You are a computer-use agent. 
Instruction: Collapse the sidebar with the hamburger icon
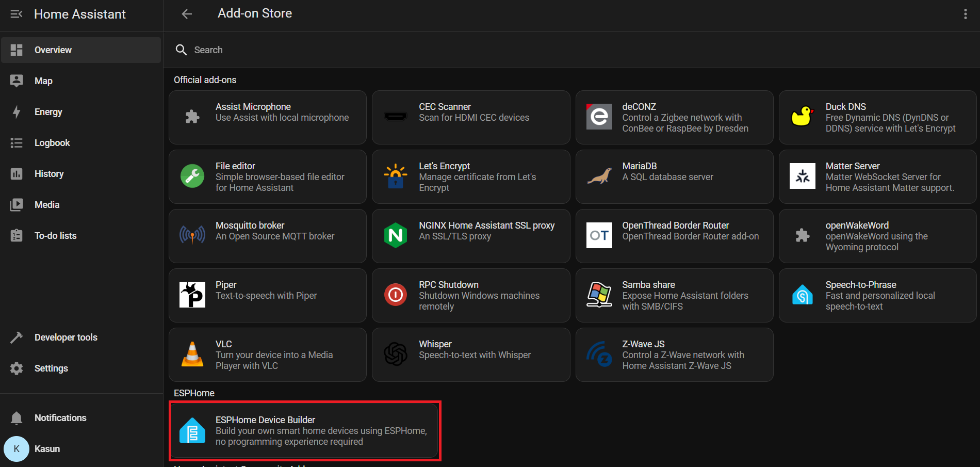pos(17,14)
